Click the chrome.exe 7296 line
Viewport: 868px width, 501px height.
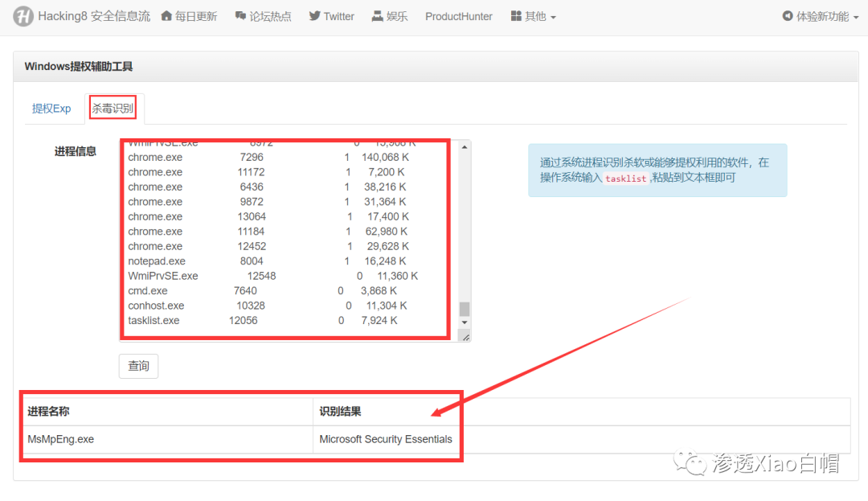(x=268, y=158)
